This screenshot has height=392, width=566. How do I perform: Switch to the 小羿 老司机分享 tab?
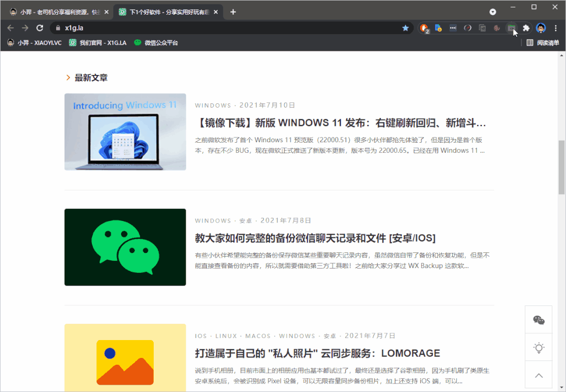[59, 12]
